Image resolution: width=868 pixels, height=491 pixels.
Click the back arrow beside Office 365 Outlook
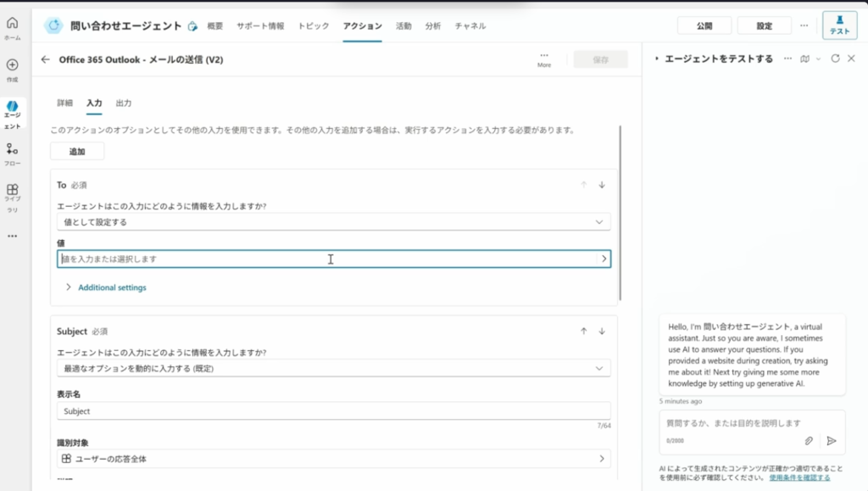tap(46, 59)
